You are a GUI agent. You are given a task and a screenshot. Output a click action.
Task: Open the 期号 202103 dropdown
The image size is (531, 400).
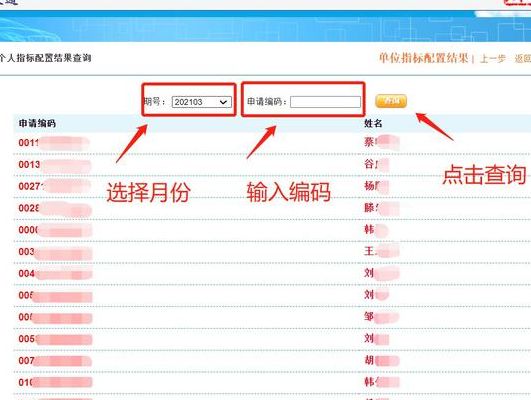click(201, 102)
